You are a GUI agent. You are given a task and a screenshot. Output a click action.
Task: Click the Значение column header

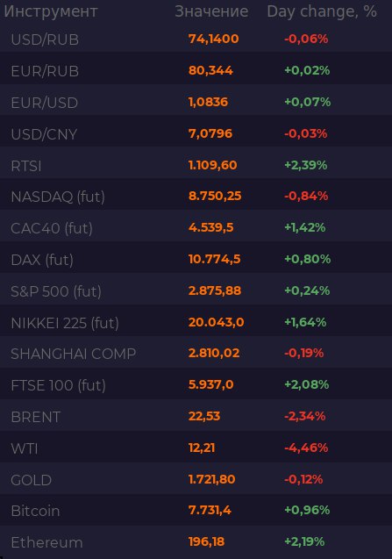click(x=211, y=11)
